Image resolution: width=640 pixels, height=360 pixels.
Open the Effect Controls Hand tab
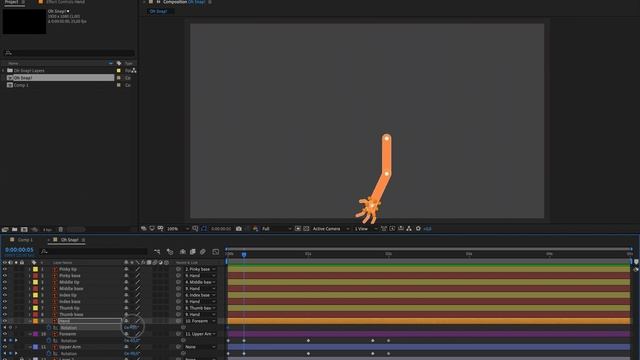65,2
